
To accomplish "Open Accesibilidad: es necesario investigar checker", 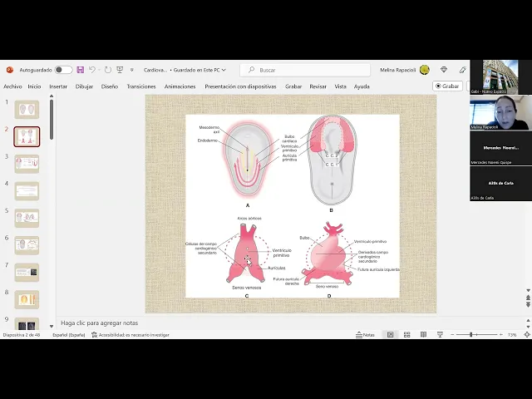I will [x=131, y=335].
